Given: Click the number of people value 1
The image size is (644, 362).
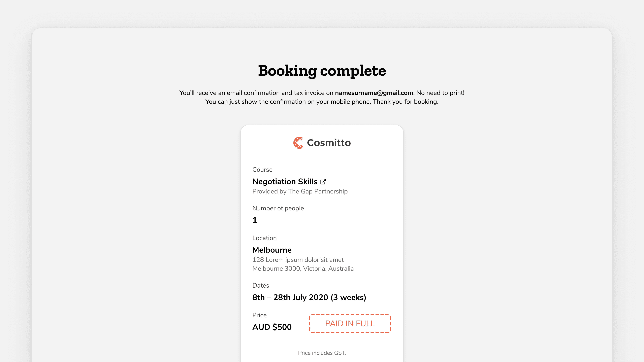Looking at the screenshot, I should tap(255, 220).
